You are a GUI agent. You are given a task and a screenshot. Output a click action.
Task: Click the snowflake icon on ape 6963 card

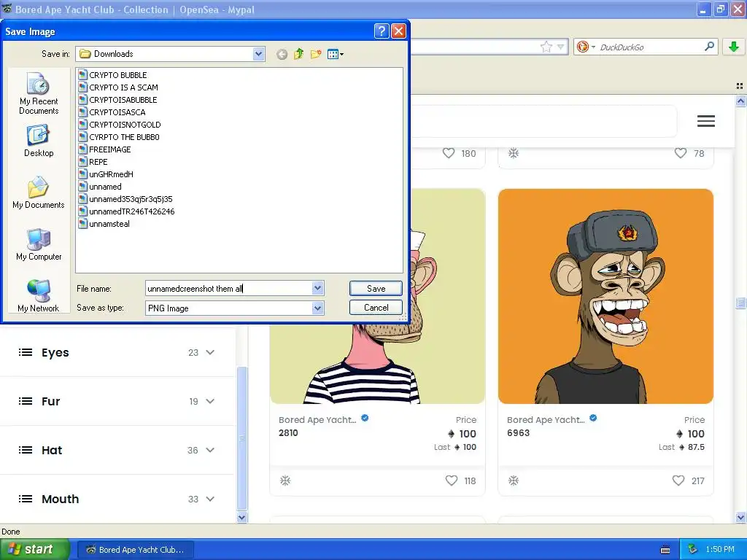click(x=514, y=481)
